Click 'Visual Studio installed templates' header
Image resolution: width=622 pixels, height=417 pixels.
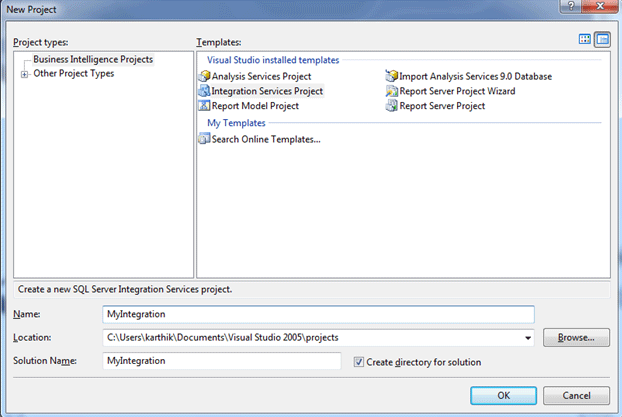point(273,60)
